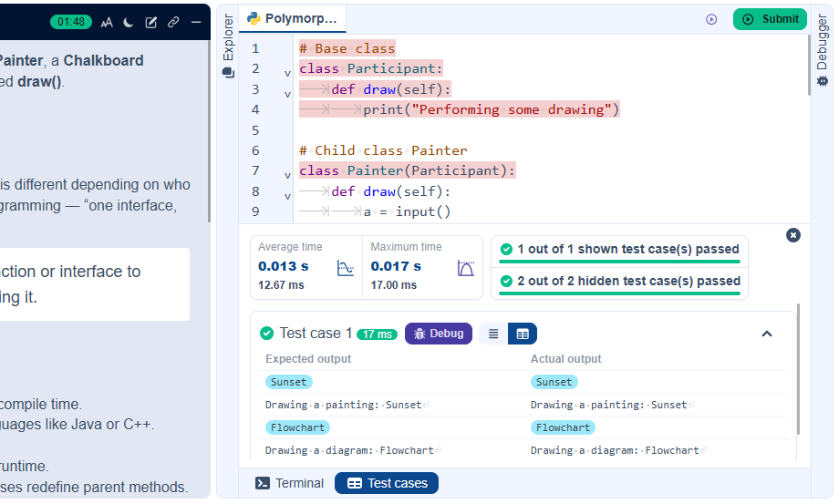
Task: Click actual 'Drawing a diagram: Flowchart' text
Action: pos(615,450)
